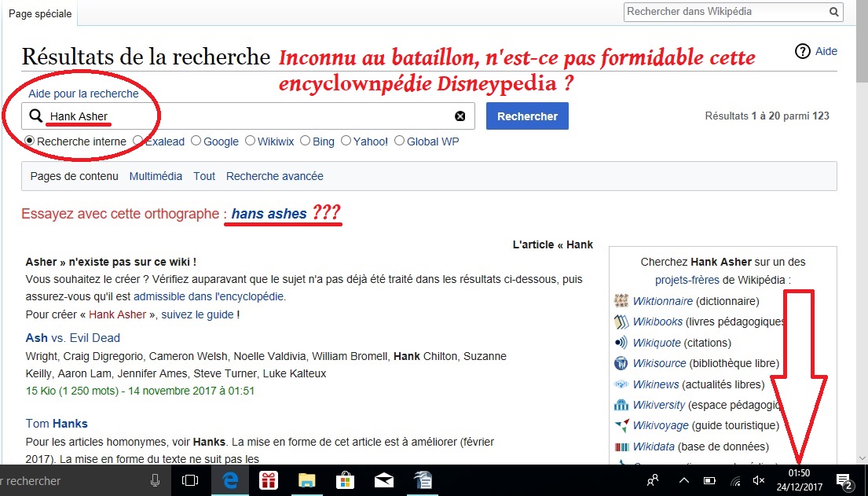Open the Tom Hanks search result
The height and width of the screenshot is (496, 868).
click(57, 424)
